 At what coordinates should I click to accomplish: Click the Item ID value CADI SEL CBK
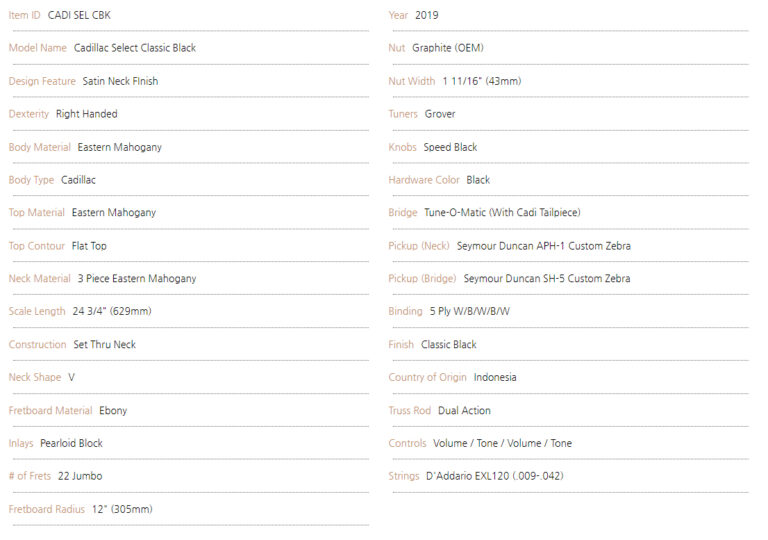pyautogui.click(x=79, y=15)
